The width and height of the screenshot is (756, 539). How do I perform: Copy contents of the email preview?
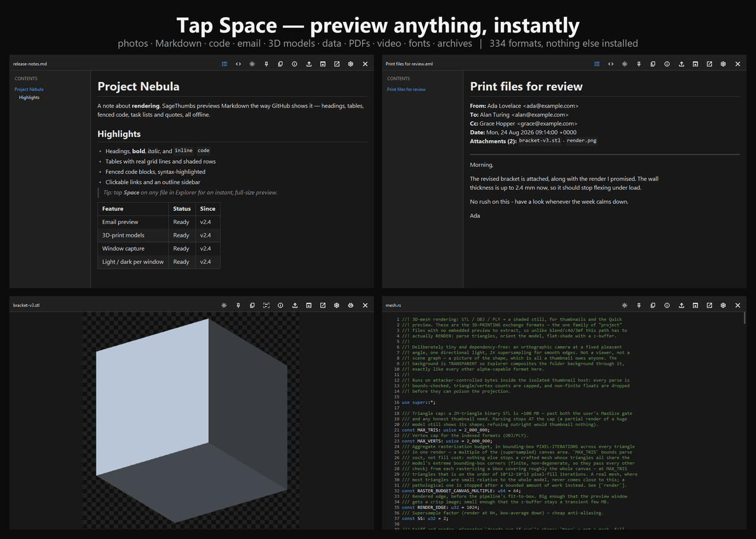pos(653,64)
